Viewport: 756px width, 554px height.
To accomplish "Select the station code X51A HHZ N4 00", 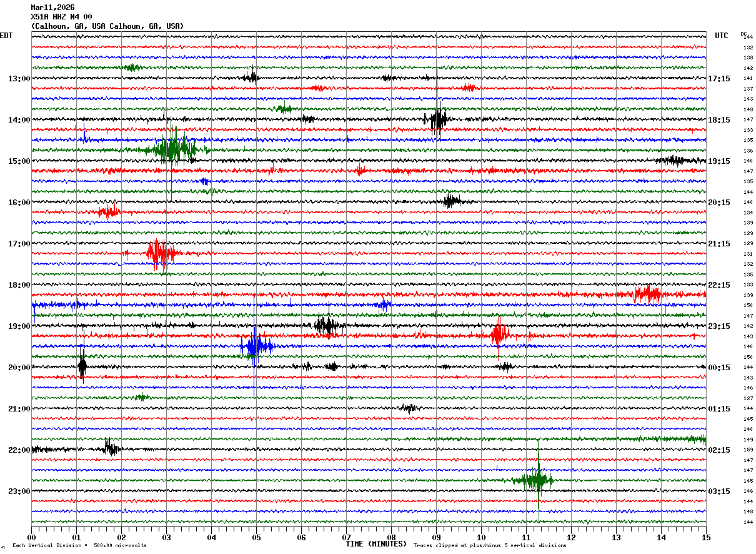I will (x=61, y=17).
